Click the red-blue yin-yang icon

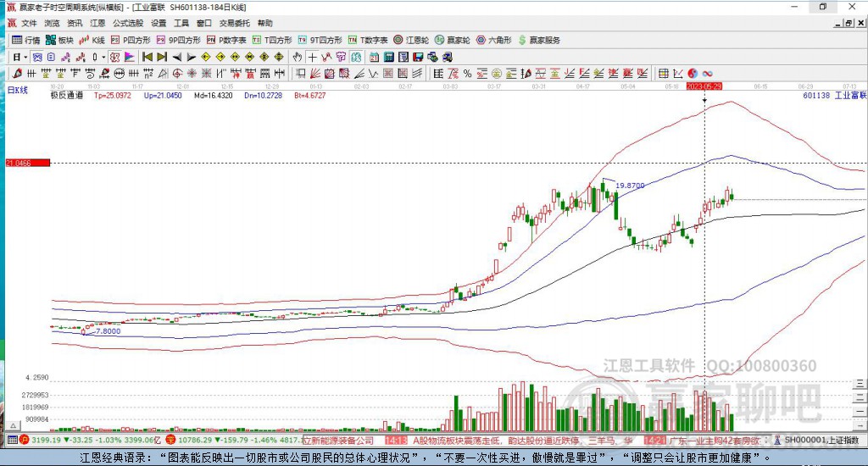[693, 73]
